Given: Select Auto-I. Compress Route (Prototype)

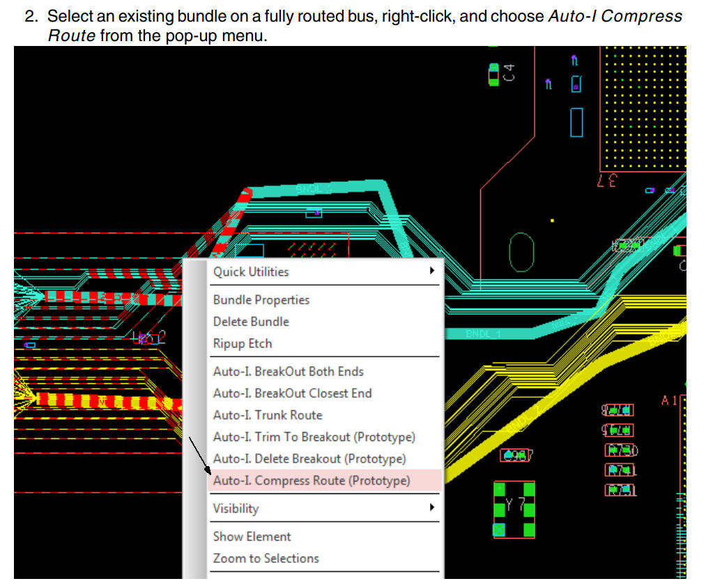Looking at the screenshot, I should (325, 481).
